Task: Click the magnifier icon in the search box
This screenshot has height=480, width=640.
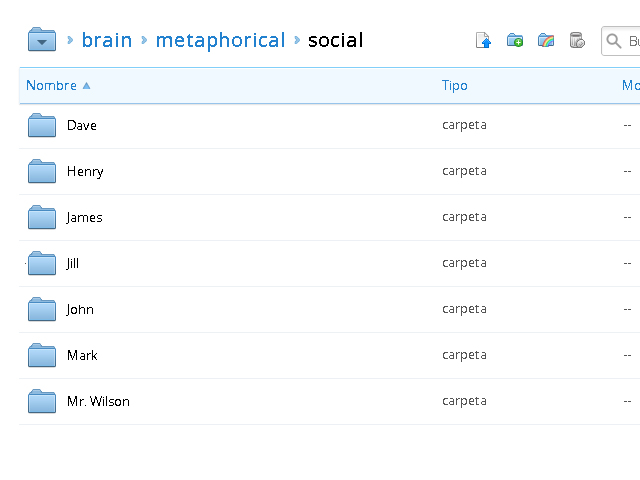Action: click(615, 41)
